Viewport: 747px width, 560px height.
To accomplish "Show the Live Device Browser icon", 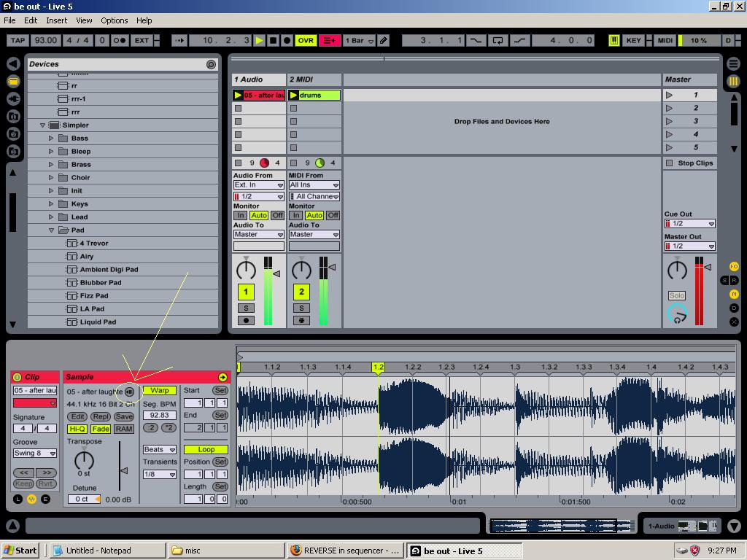I will 13,82.
